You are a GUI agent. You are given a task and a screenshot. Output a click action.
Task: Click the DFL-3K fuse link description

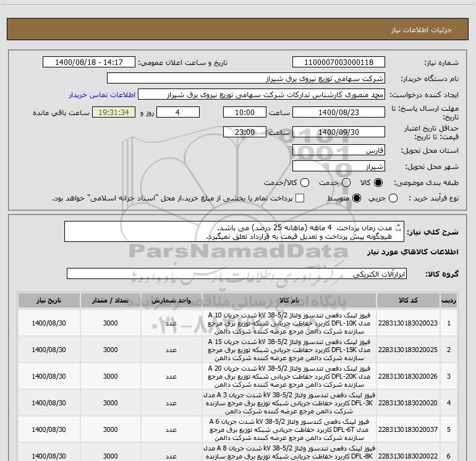click(289, 403)
